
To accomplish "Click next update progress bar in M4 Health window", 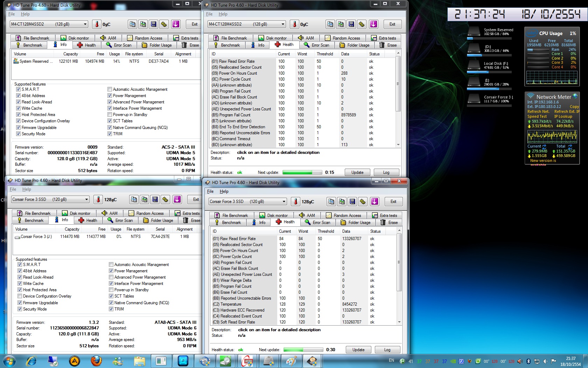I will (x=302, y=172).
